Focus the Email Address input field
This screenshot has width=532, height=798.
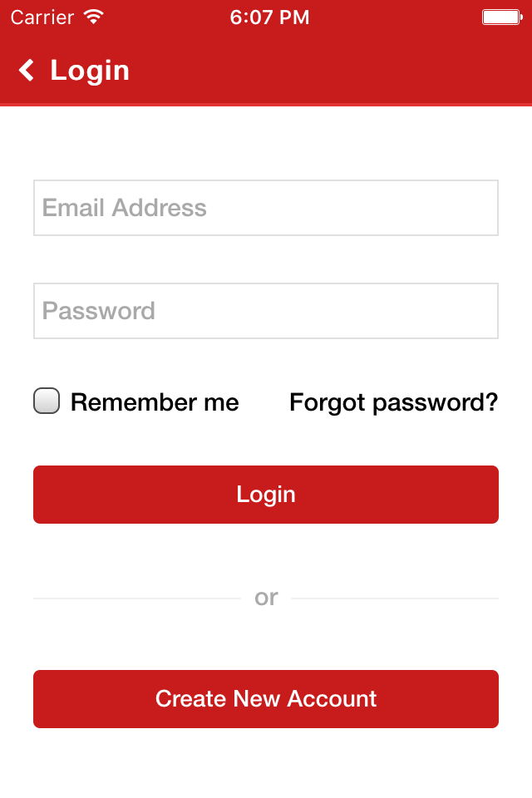266,208
